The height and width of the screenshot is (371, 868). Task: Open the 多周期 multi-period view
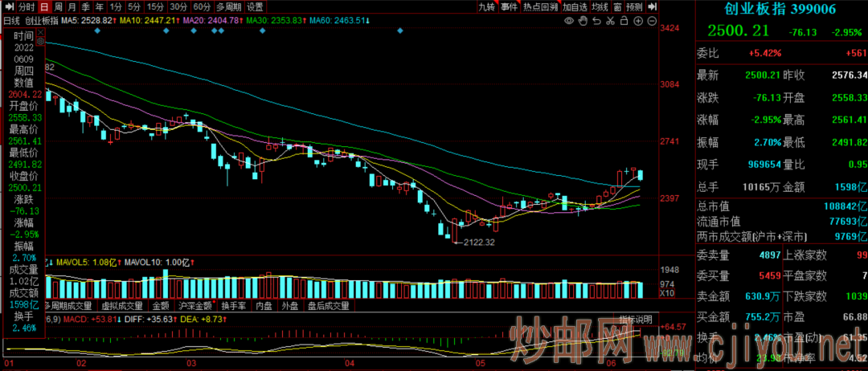click(x=228, y=7)
